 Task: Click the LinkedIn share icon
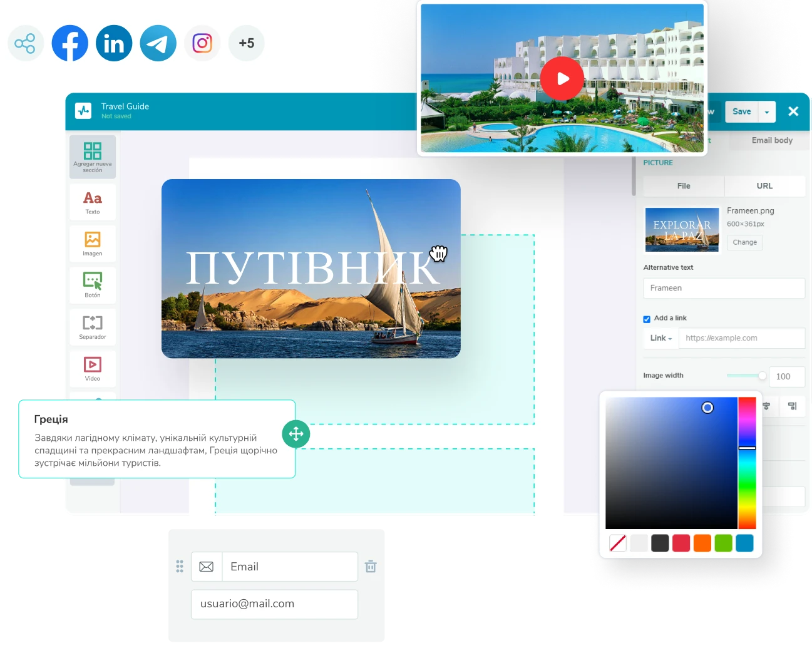114,43
